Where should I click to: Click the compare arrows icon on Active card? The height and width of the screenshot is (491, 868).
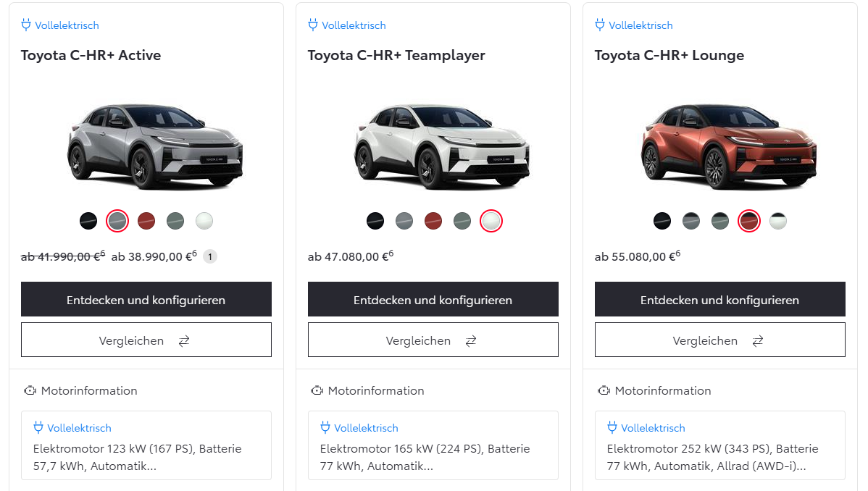point(184,341)
